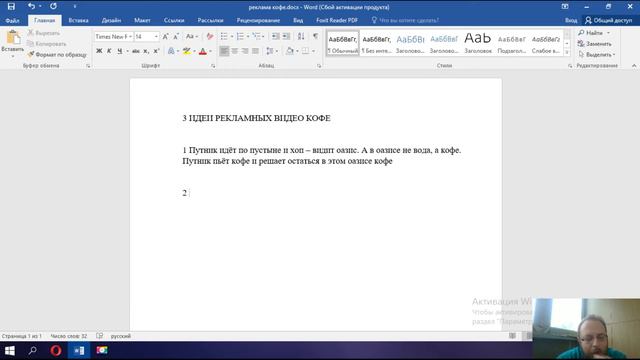The width and height of the screenshot is (640, 360).
Task: Open the Файл tab
Action: (13, 20)
